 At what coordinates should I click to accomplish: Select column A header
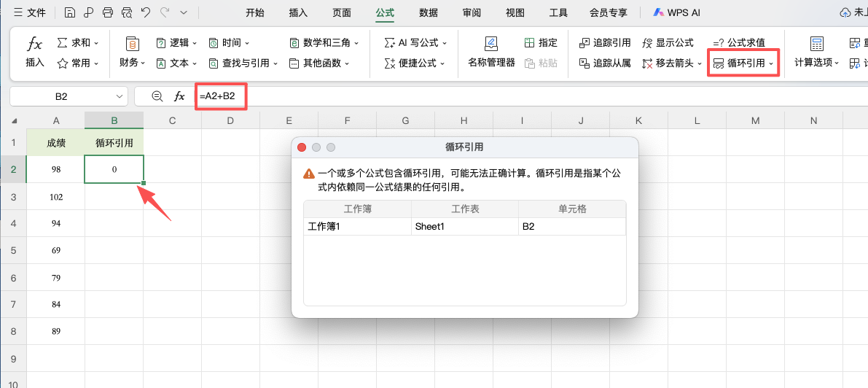56,120
